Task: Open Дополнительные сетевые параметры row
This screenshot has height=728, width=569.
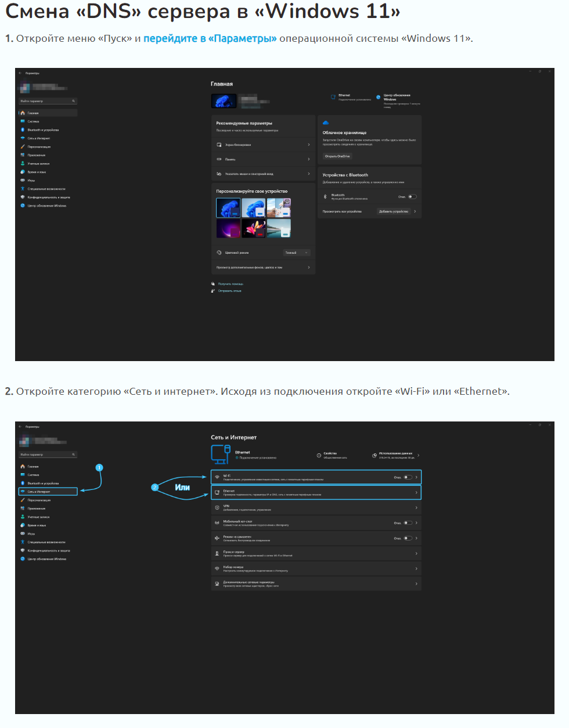Action: pos(316,583)
